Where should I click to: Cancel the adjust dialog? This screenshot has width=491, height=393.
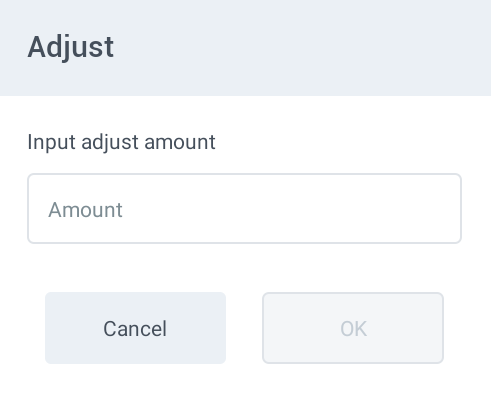click(x=135, y=328)
